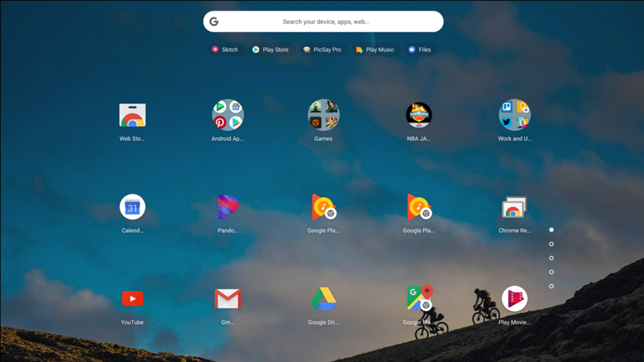The width and height of the screenshot is (644, 362).
Task: Switch to the second launcher page dot
Action: [551, 244]
